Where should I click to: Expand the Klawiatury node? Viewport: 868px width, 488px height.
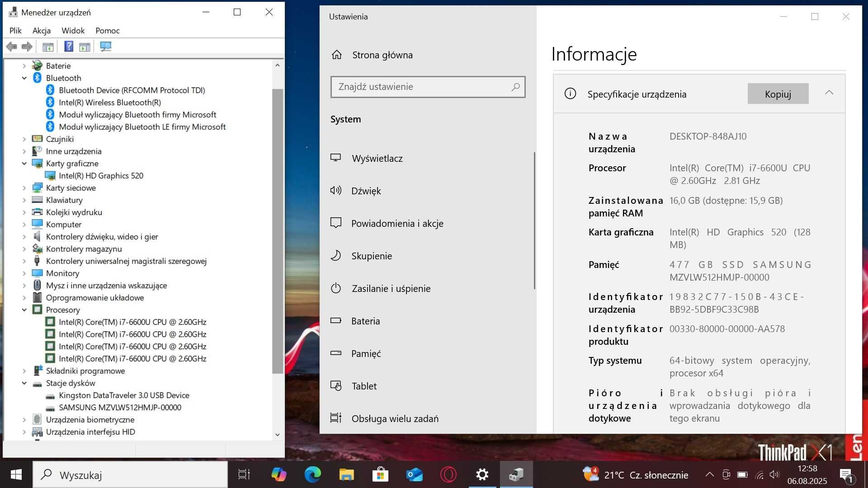click(24, 200)
